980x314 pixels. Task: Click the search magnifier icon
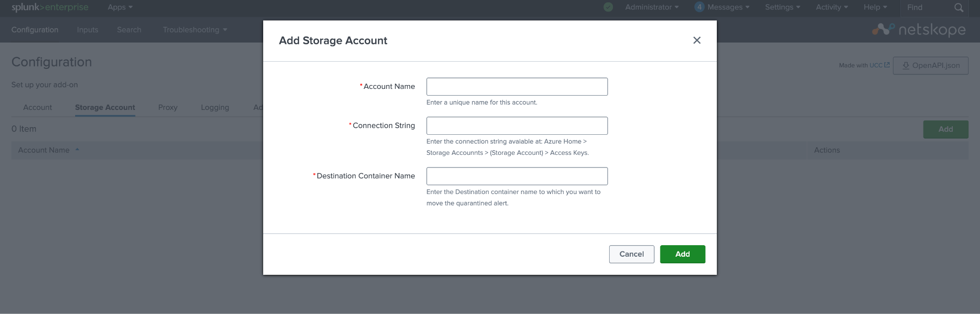pyautogui.click(x=958, y=8)
